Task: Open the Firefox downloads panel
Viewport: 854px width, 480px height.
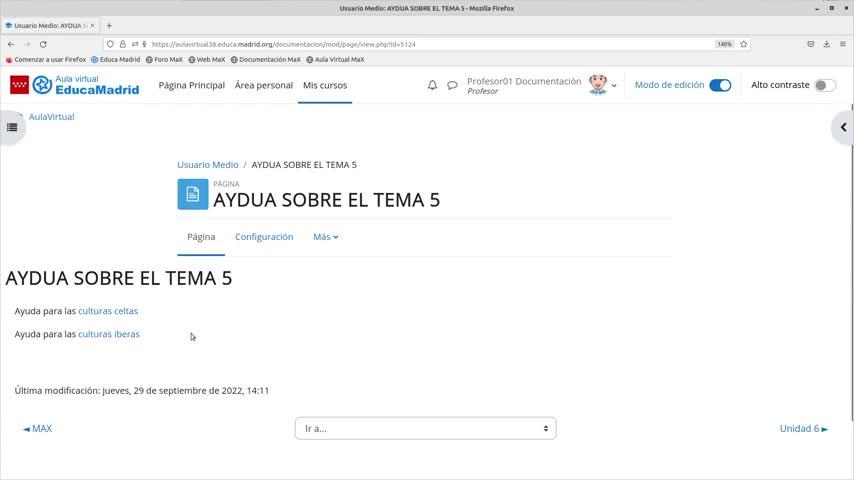Action: [826, 44]
